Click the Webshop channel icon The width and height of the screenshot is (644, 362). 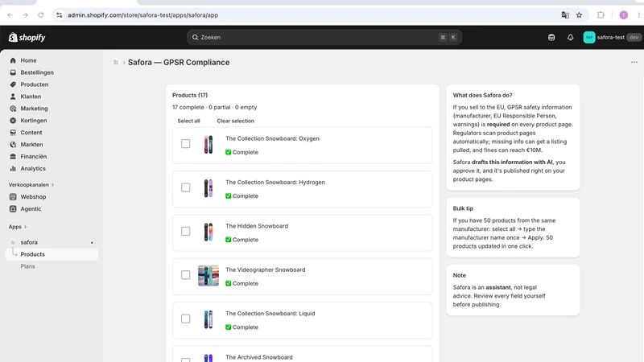coord(13,196)
